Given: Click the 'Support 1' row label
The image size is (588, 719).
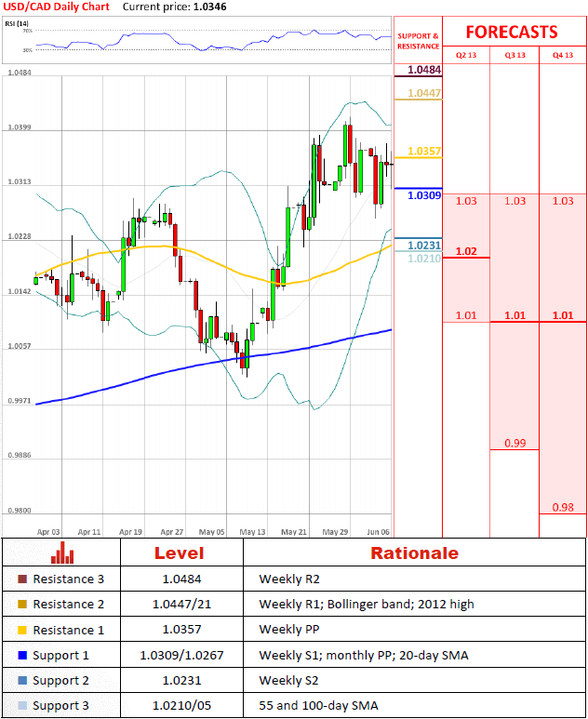Looking at the screenshot, I should [x=61, y=656].
